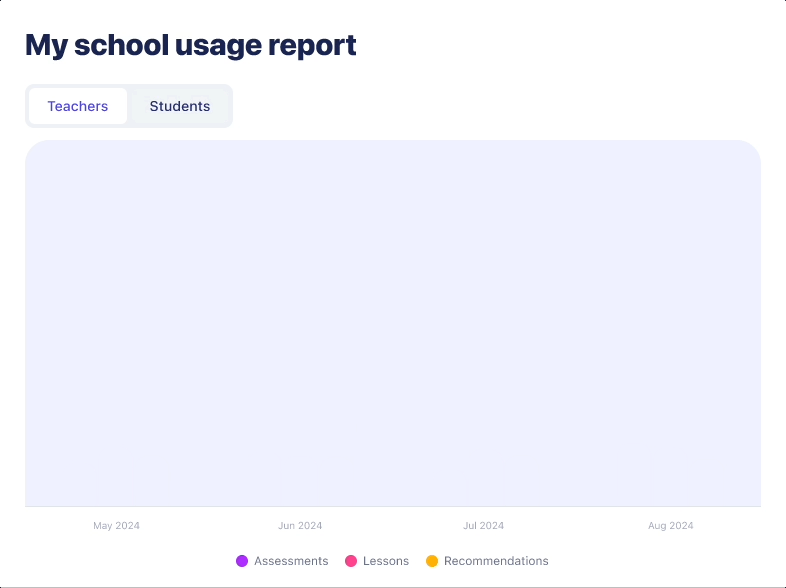The width and height of the screenshot is (786, 588).
Task: Toggle the Recommendations series via its legend label
Action: [x=496, y=561]
